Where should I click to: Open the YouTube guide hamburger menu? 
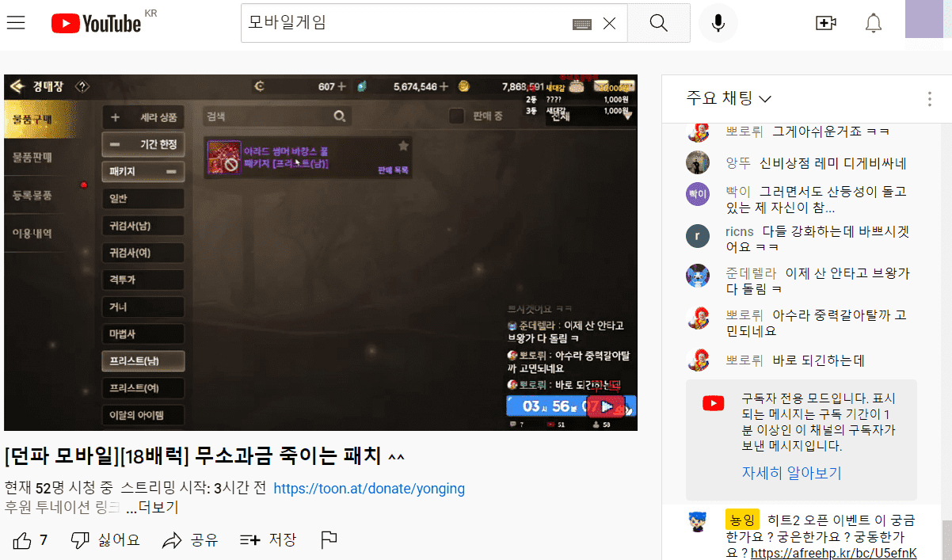[x=16, y=23]
